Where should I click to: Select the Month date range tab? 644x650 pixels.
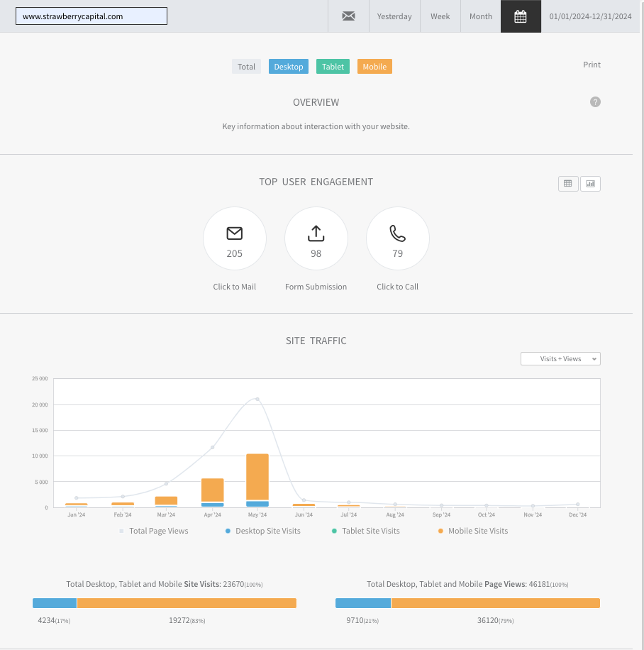tap(481, 16)
